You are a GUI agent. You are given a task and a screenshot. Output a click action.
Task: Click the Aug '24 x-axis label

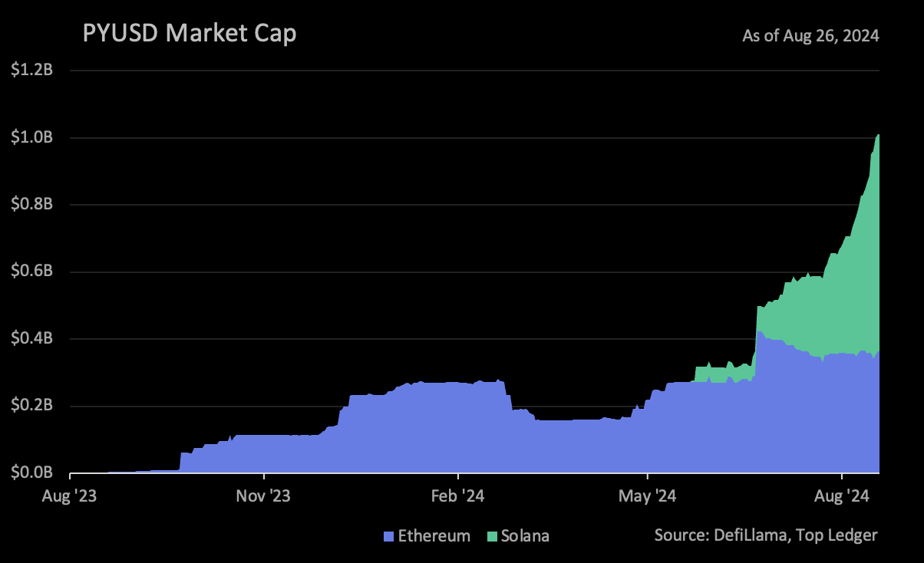843,497
